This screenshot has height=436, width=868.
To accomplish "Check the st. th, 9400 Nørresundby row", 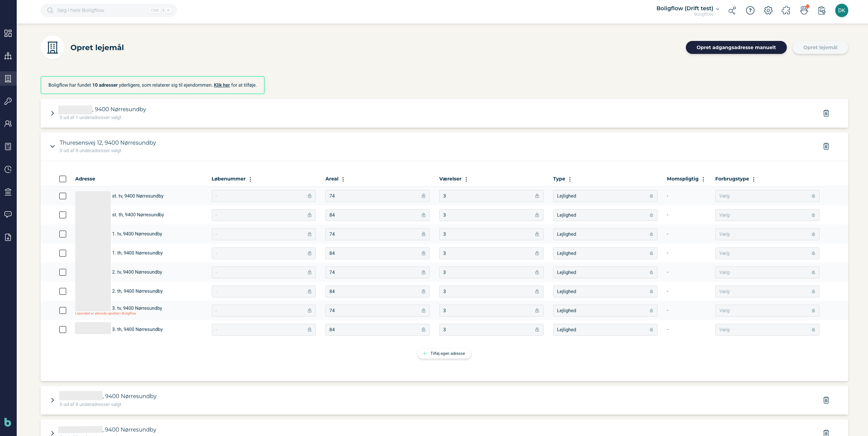I will [x=63, y=215].
